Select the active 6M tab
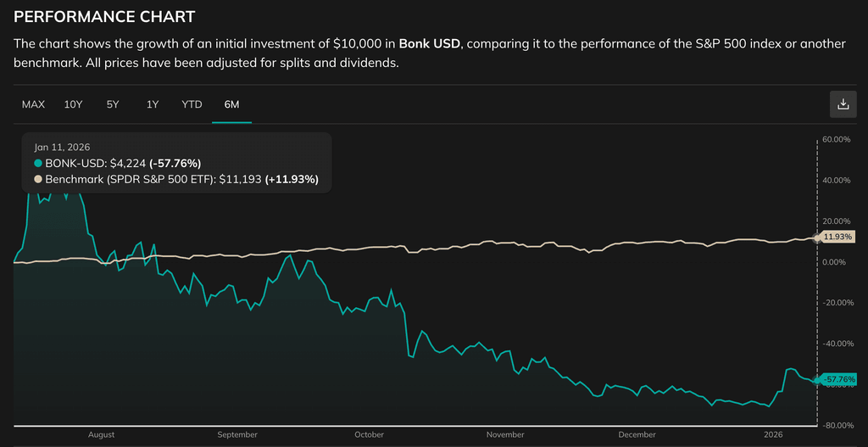The height and width of the screenshot is (447, 868). point(231,104)
